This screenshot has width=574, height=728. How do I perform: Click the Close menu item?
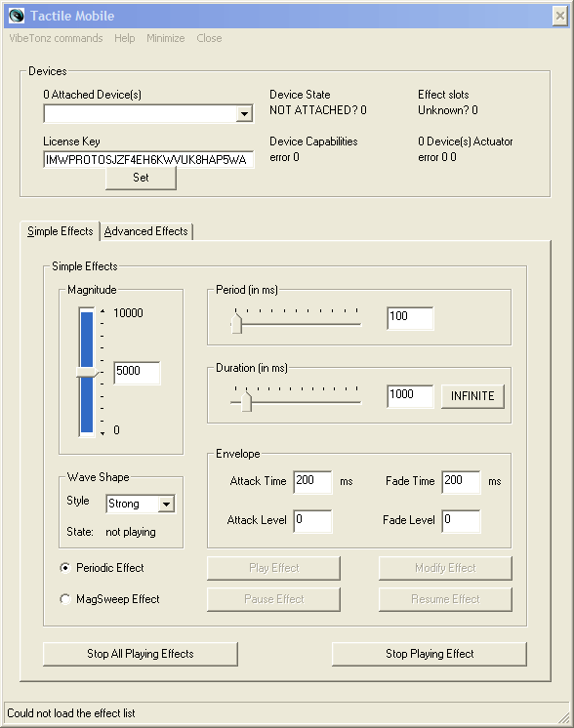point(209,38)
